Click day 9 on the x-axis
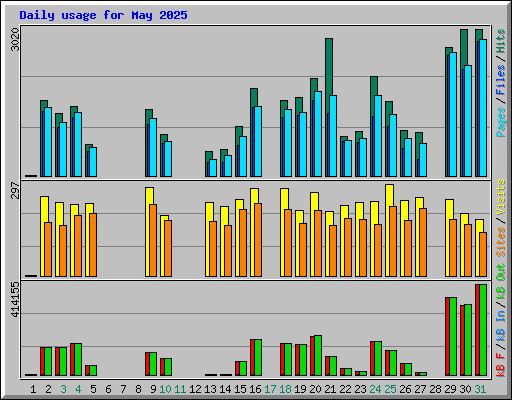This screenshot has height=400, width=512. (x=153, y=389)
